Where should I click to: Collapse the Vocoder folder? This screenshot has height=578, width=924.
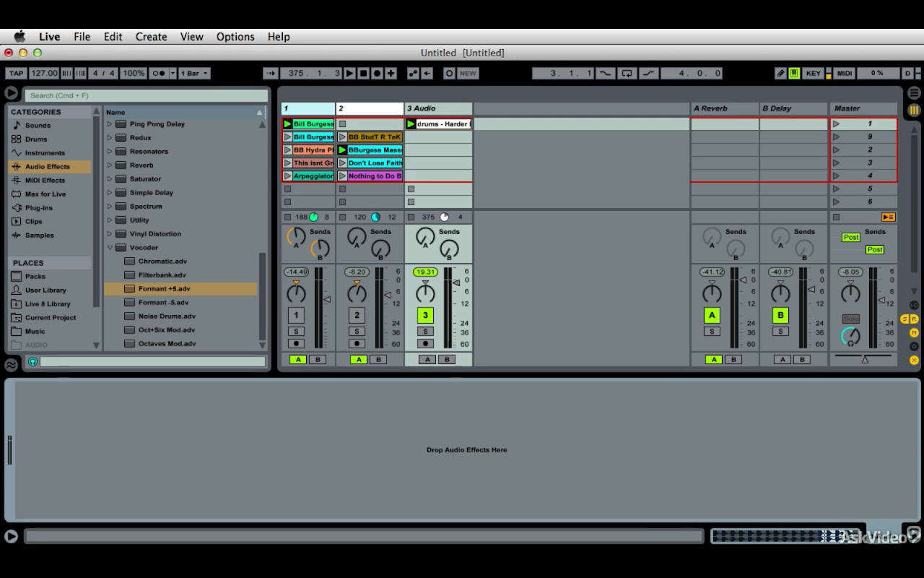click(x=110, y=248)
